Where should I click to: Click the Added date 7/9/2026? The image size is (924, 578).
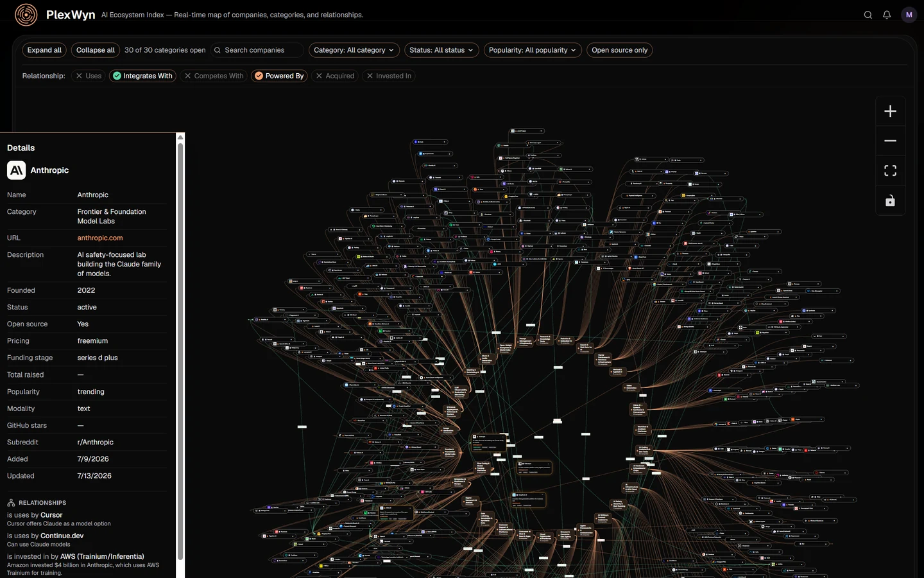pyautogui.click(x=93, y=459)
